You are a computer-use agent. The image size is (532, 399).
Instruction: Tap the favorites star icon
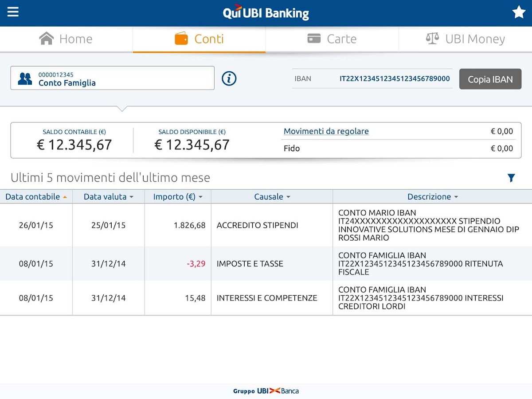[519, 12]
